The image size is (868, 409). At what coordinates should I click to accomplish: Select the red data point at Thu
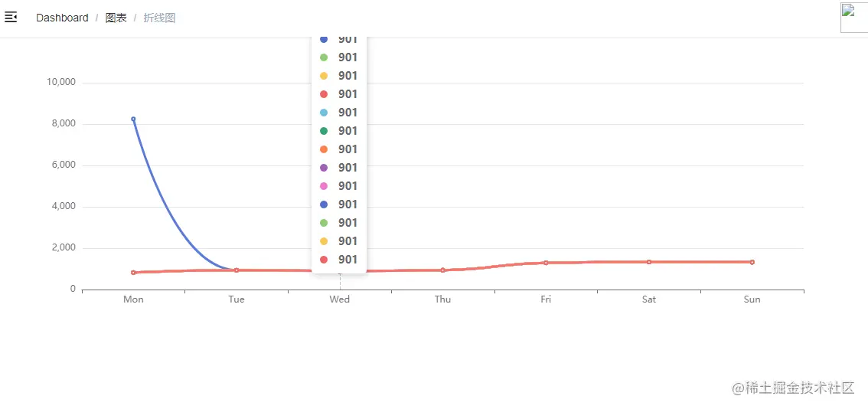442,270
